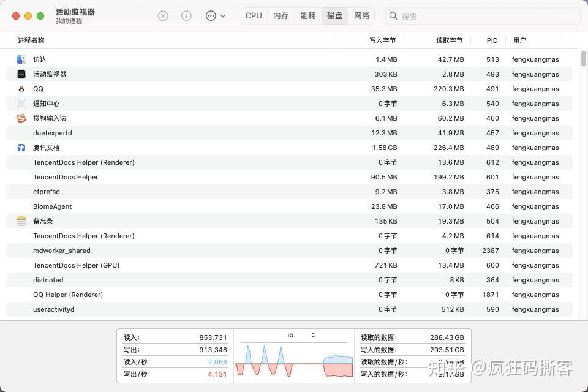Click the Notes icon beside 备忘录

click(21, 221)
